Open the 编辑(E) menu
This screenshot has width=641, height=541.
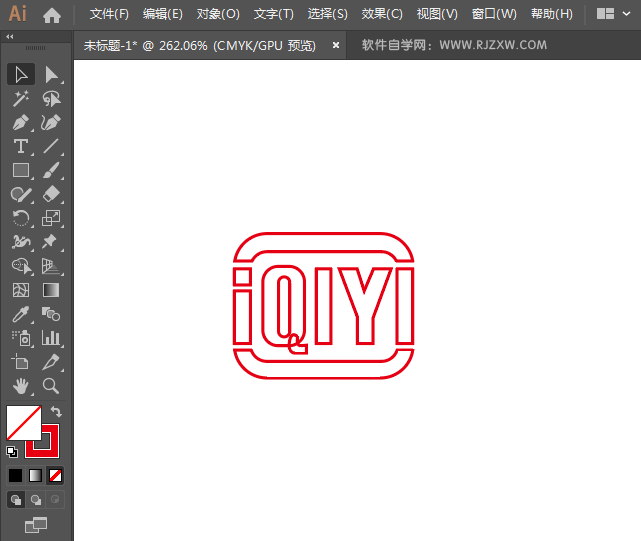pos(163,14)
